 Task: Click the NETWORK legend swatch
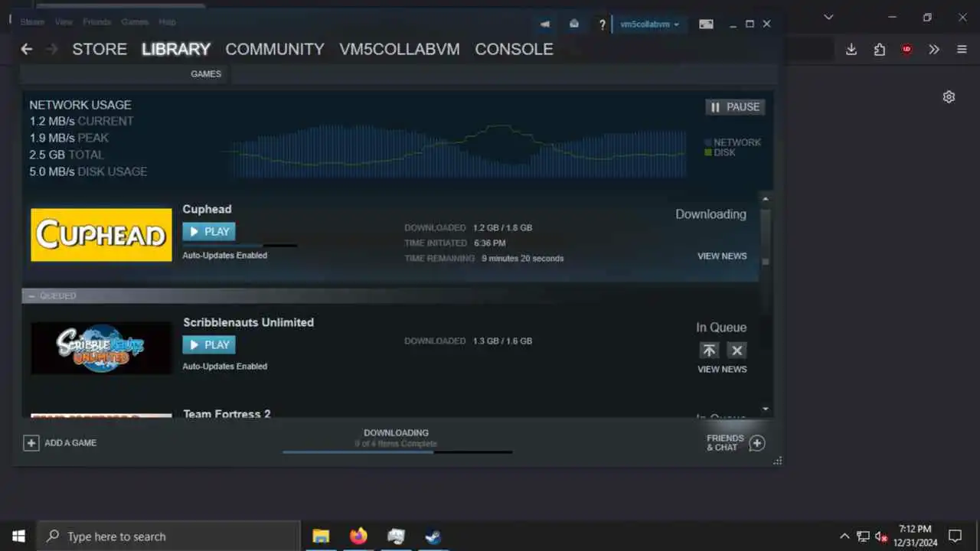(708, 143)
